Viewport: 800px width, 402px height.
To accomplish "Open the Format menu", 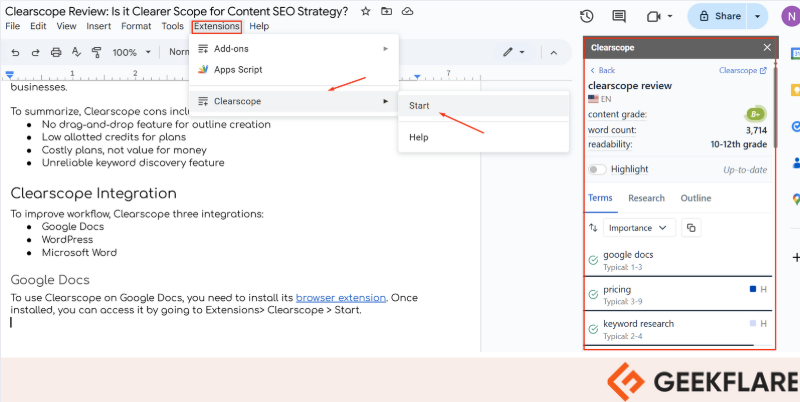I will [x=136, y=26].
